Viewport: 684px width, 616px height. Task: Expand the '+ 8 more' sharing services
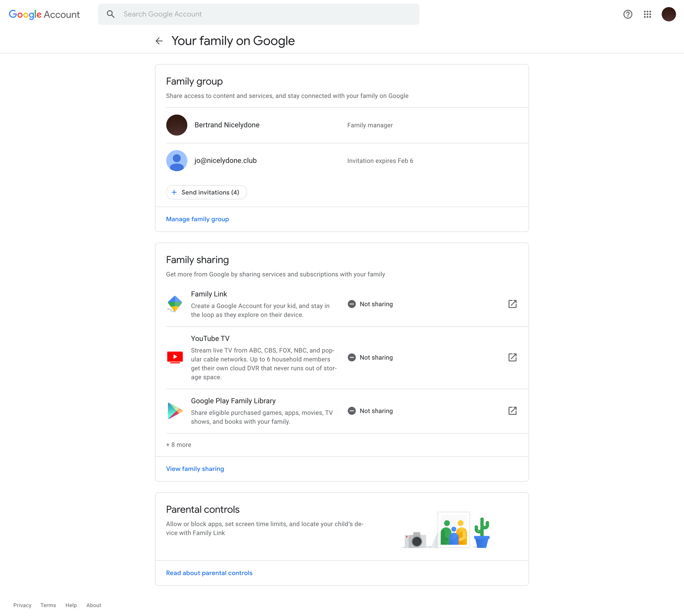178,444
